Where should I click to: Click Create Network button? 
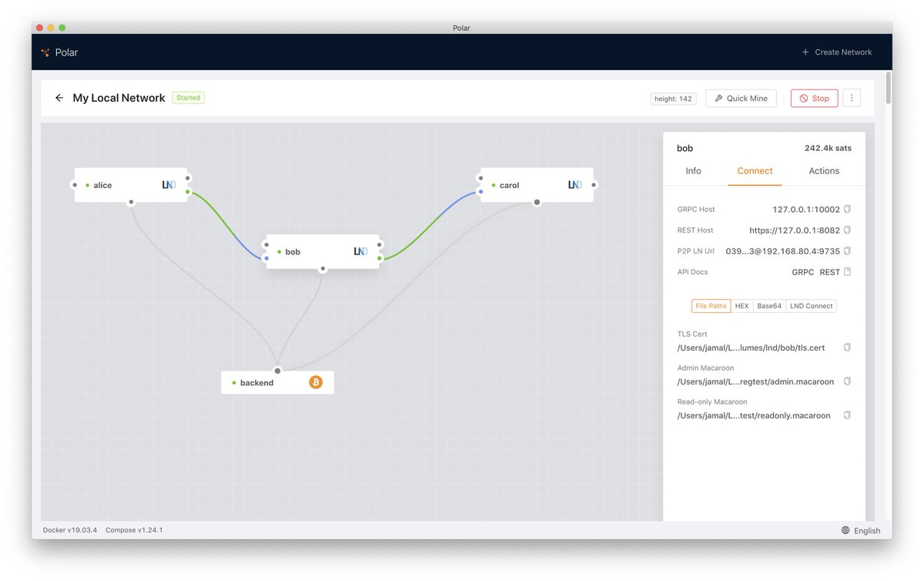836,52
